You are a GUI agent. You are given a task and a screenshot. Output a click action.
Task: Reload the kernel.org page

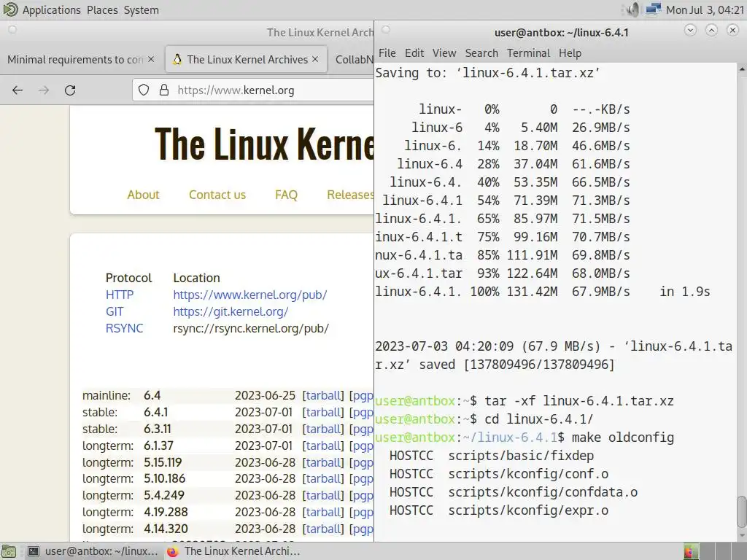tap(70, 90)
